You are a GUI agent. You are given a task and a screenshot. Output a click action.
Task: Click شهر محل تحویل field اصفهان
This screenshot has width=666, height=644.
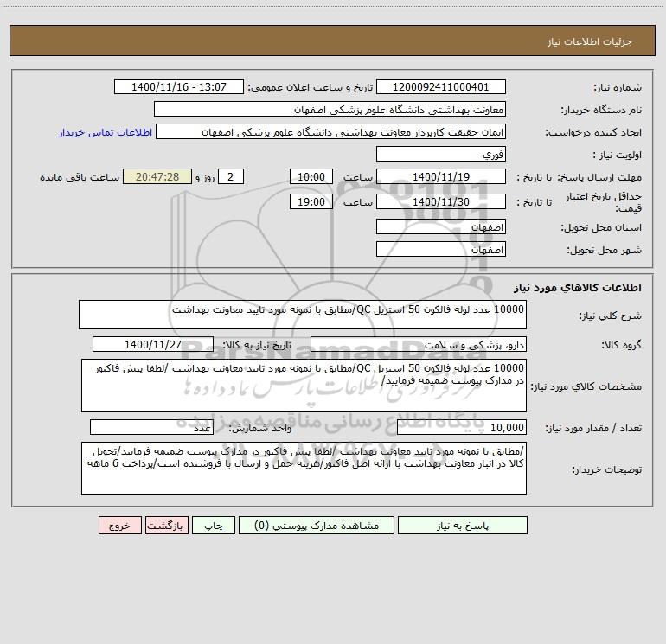[x=441, y=249]
